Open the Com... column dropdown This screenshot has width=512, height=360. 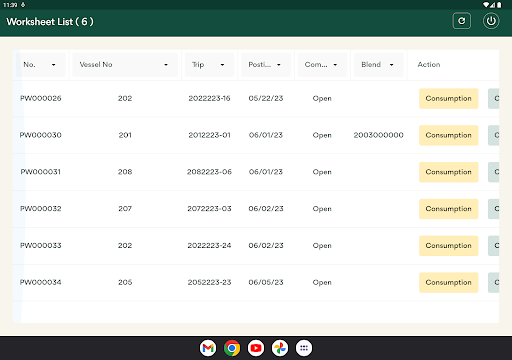coord(322,65)
